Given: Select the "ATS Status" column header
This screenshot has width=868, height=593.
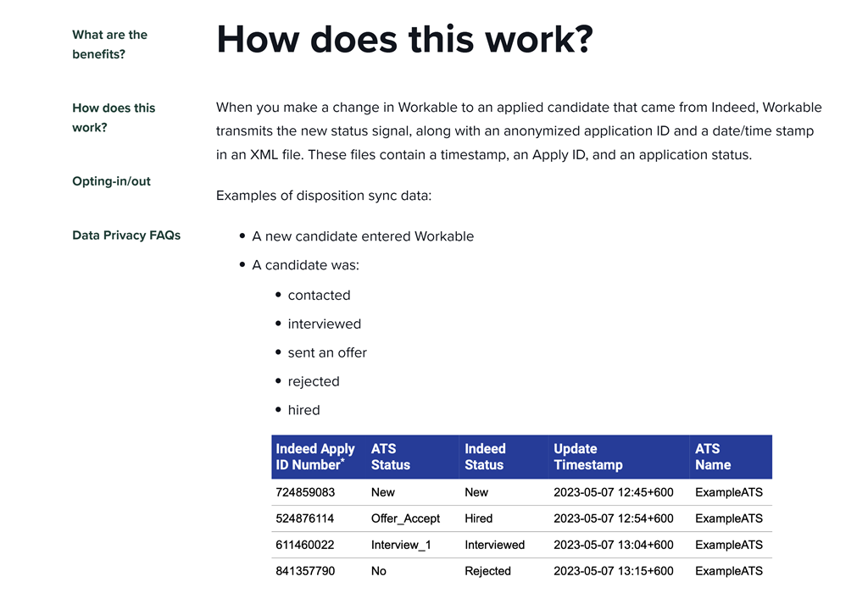Looking at the screenshot, I should pos(390,457).
